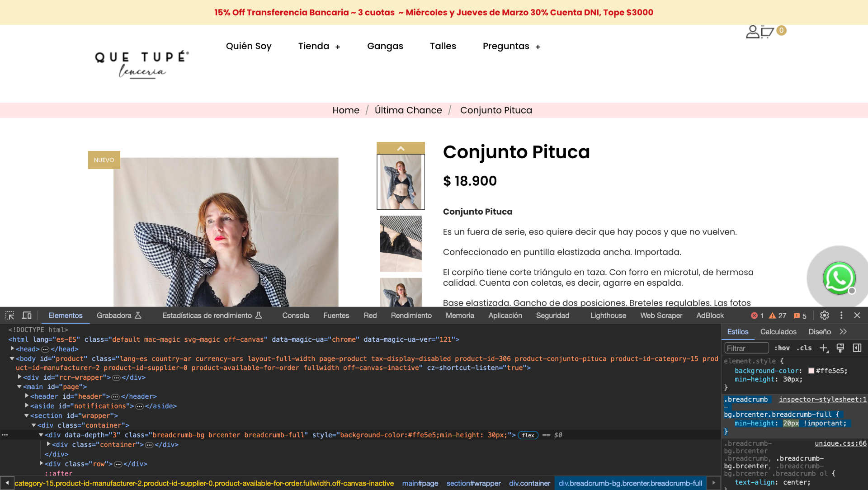Open the Gangas menu link
The height and width of the screenshot is (490, 868).
tap(385, 46)
